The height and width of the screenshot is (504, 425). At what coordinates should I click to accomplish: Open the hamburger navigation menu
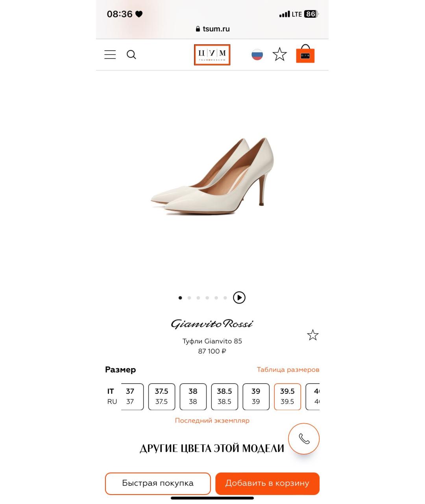pyautogui.click(x=110, y=54)
